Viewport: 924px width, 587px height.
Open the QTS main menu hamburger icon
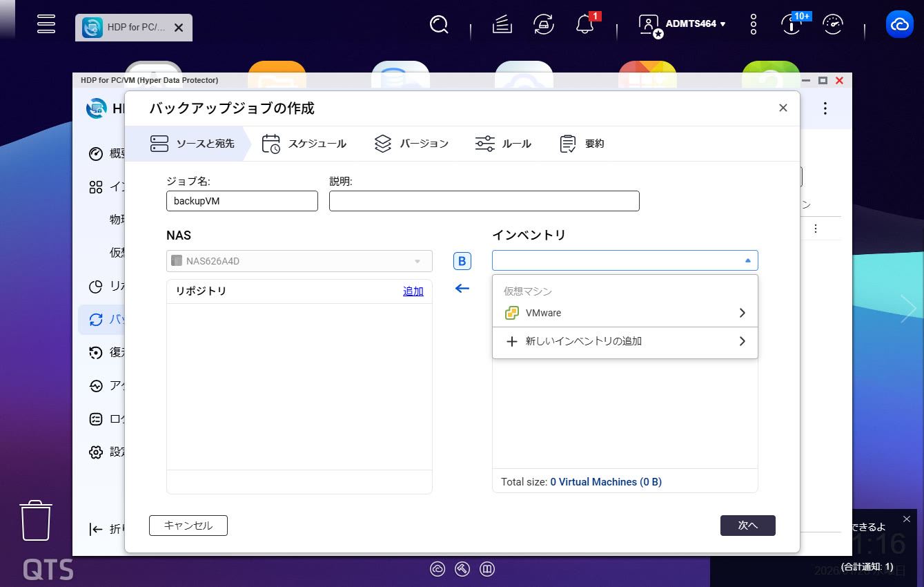[46, 23]
